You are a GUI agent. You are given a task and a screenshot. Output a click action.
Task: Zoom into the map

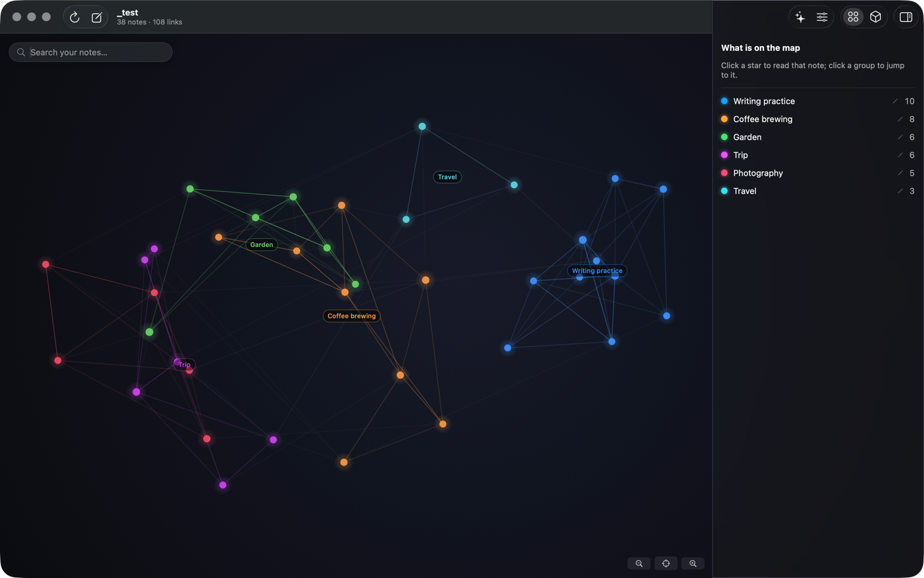point(693,564)
